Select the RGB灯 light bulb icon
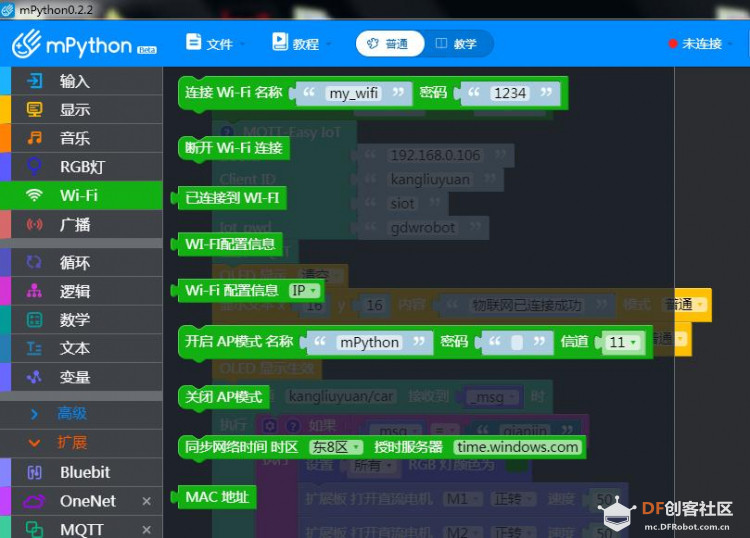This screenshot has height=538, width=750. tap(34, 166)
